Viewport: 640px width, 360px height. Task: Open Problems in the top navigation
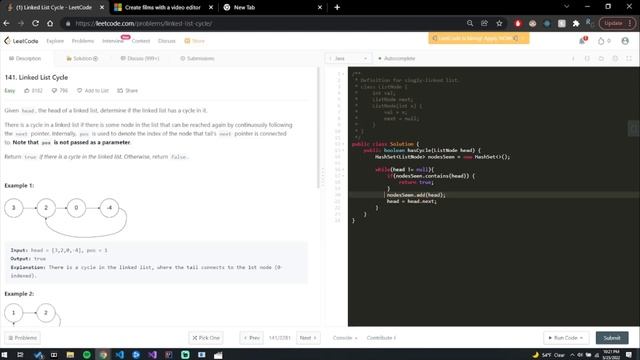[x=83, y=41]
